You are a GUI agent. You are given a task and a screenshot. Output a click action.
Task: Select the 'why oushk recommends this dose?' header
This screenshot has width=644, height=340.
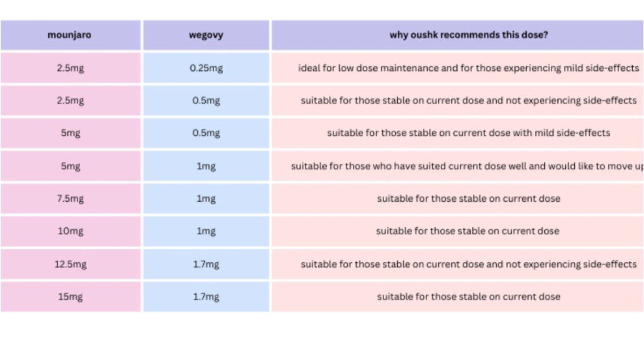tap(468, 35)
